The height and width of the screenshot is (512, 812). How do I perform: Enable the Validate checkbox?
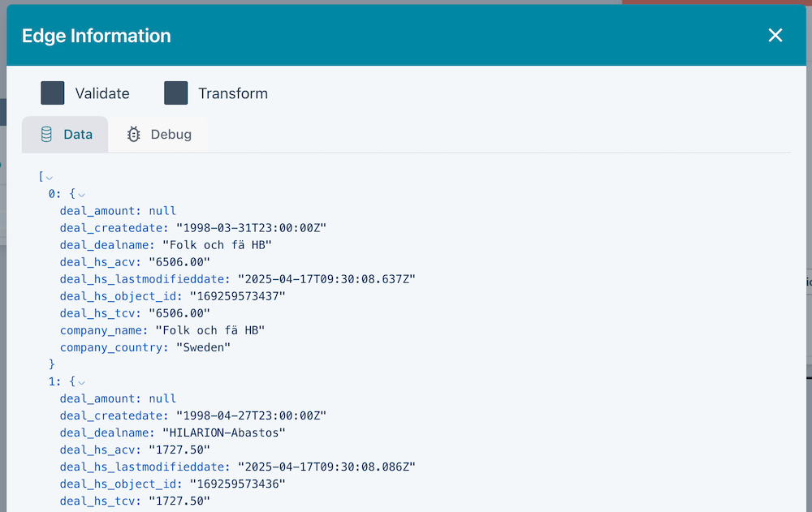pyautogui.click(x=53, y=93)
